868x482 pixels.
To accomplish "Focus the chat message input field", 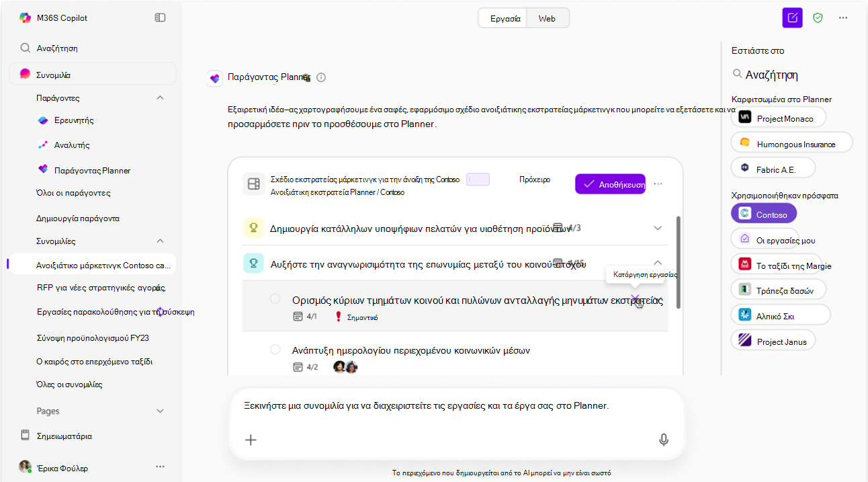I will [x=457, y=406].
